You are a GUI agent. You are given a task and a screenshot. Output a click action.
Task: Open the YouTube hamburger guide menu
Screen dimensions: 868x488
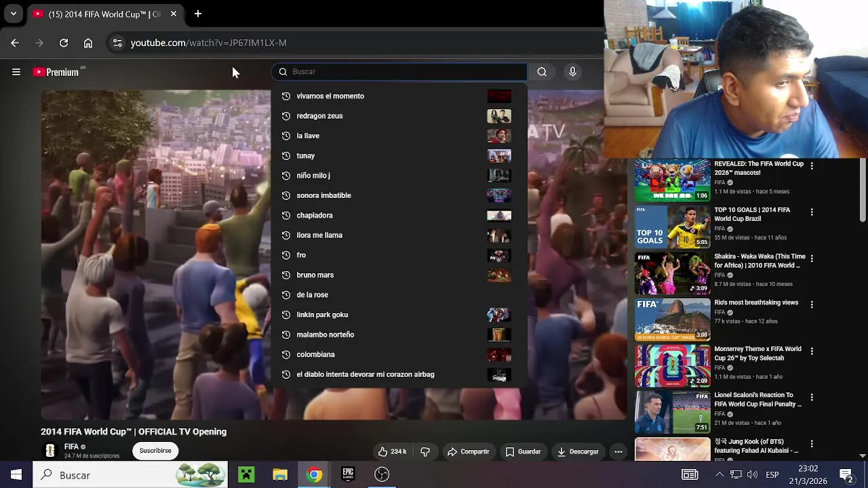point(16,72)
